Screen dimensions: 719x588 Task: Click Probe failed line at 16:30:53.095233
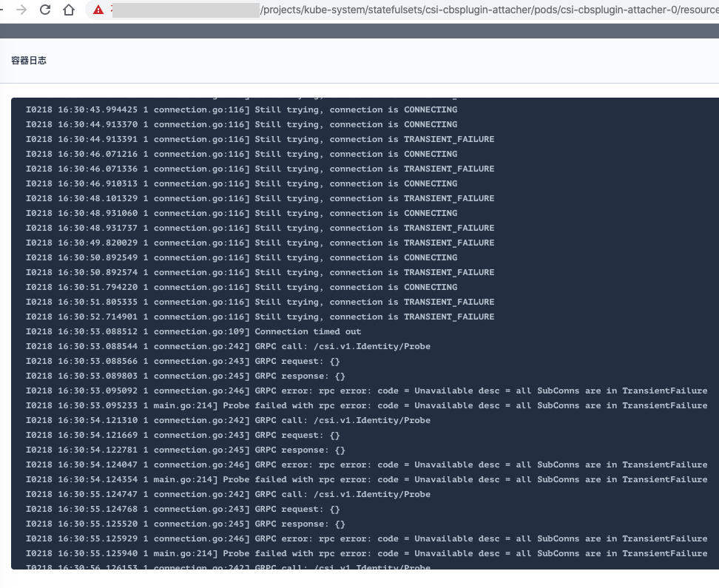coord(366,405)
